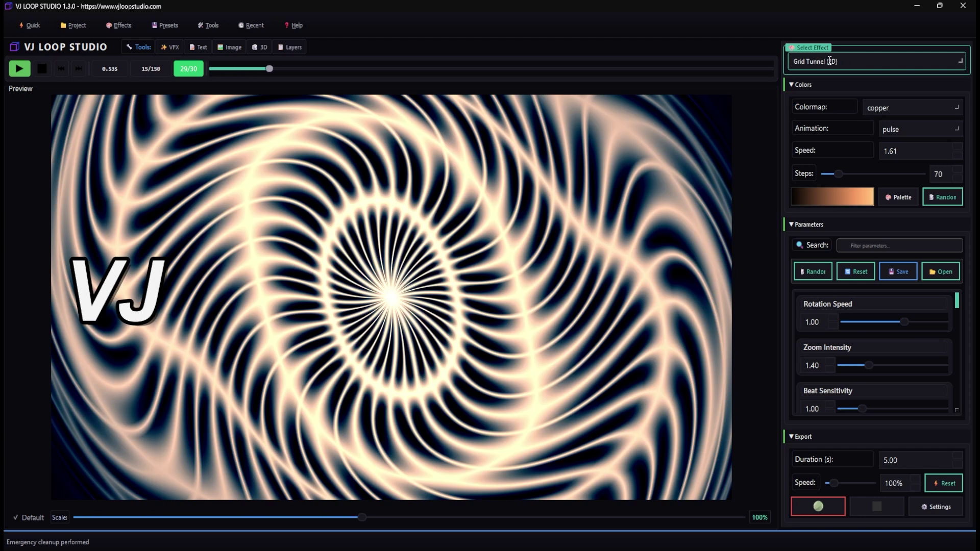Toggle playback with the Play button
The width and height of the screenshot is (980, 551).
19,68
